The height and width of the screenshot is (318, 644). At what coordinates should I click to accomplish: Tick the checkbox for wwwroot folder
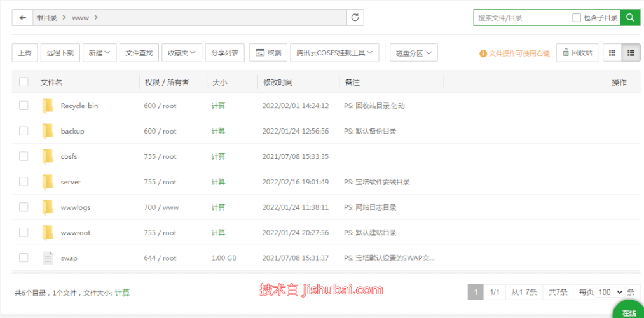[24, 233]
